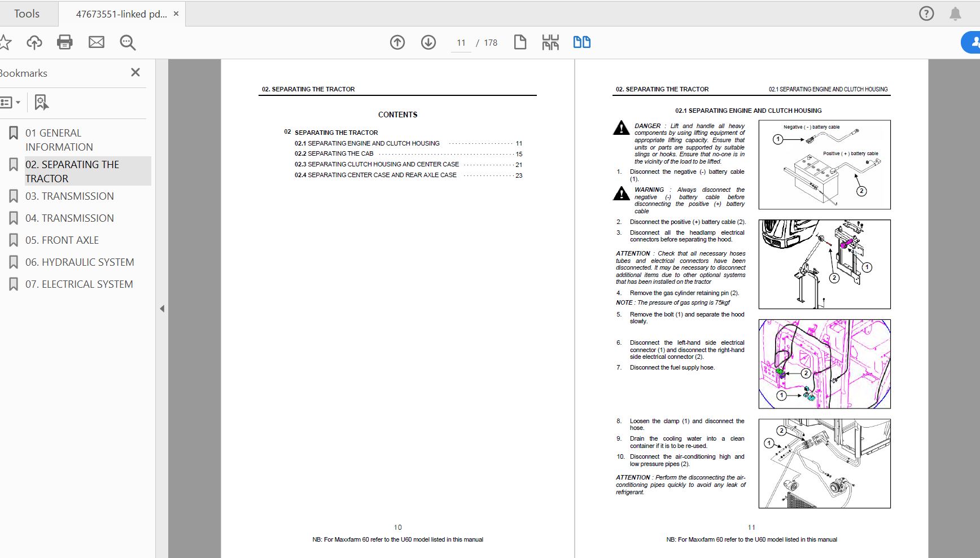This screenshot has height=558, width=980.
Task: Switch to the 47673551-linked pdf document tab
Action: point(121,14)
